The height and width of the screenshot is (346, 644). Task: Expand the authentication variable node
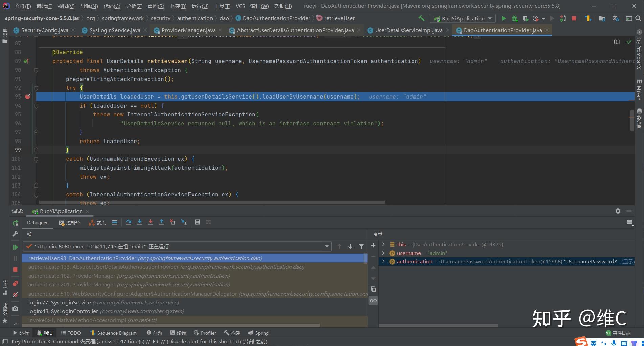(x=383, y=261)
